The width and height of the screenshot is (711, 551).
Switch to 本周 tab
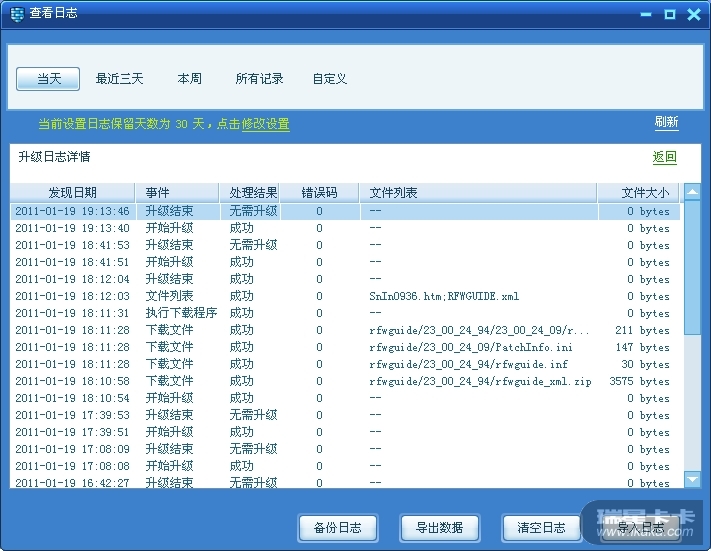190,79
